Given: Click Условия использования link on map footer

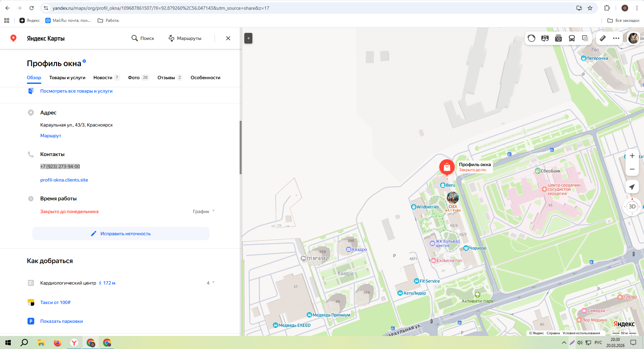Looking at the screenshot, I should [581, 333].
